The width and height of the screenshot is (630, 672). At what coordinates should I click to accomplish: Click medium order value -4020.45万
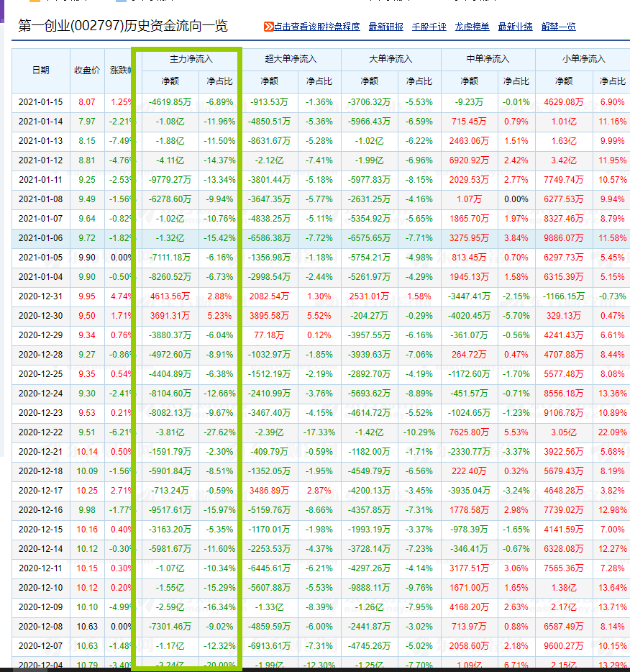(469, 316)
